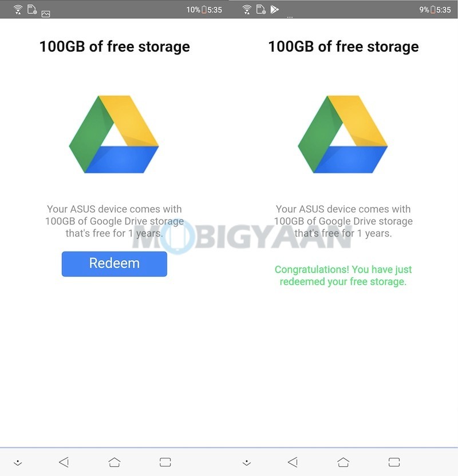The image size is (458, 476).
Task: Open recent apps on left screen
Action: 165,462
